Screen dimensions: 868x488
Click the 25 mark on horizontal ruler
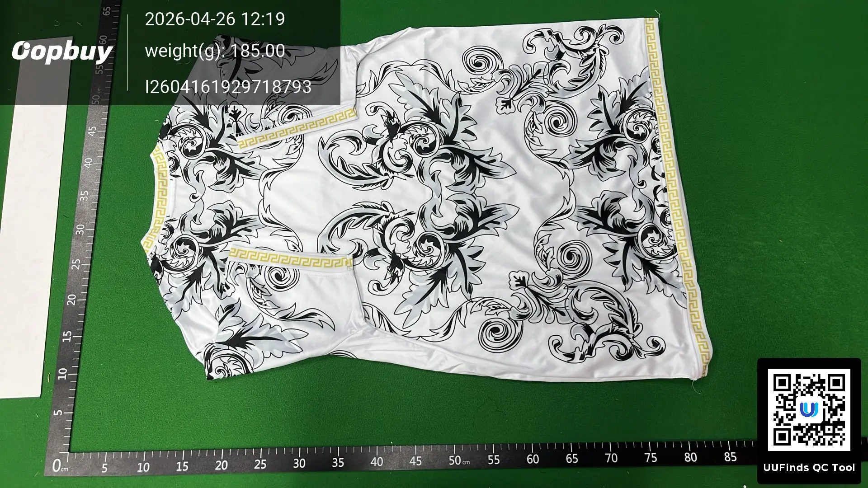[260, 464]
